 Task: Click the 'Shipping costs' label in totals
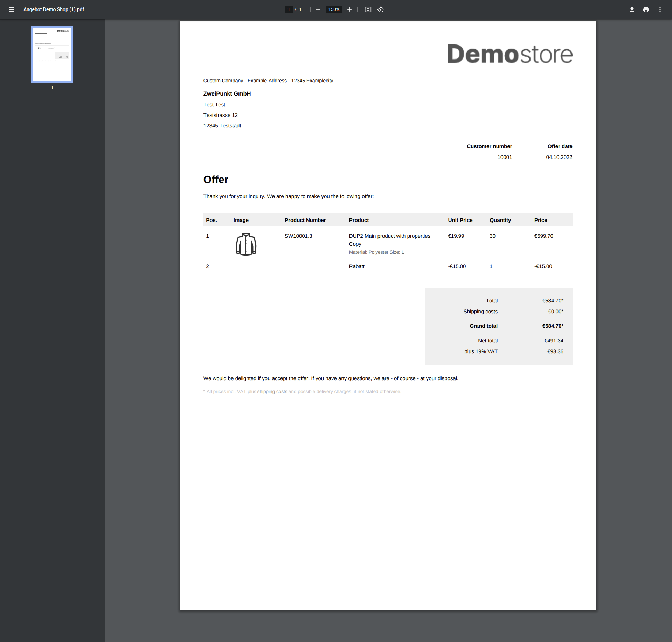[x=480, y=312]
